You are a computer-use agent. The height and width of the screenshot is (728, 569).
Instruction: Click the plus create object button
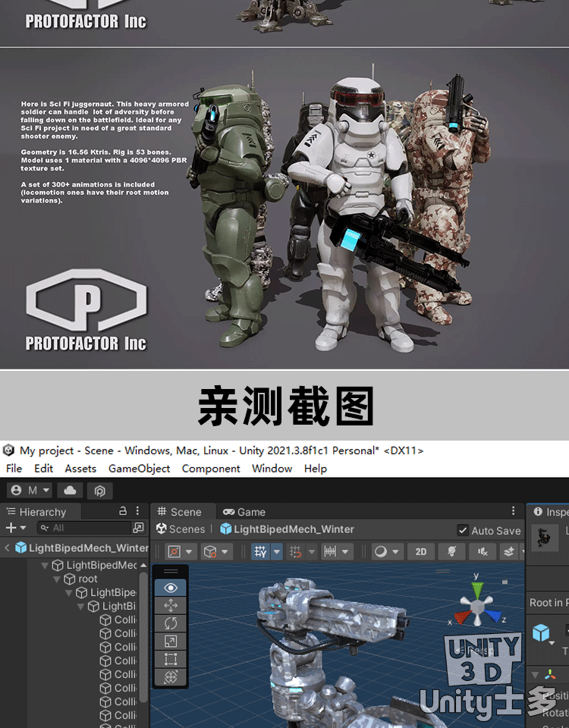point(11,528)
